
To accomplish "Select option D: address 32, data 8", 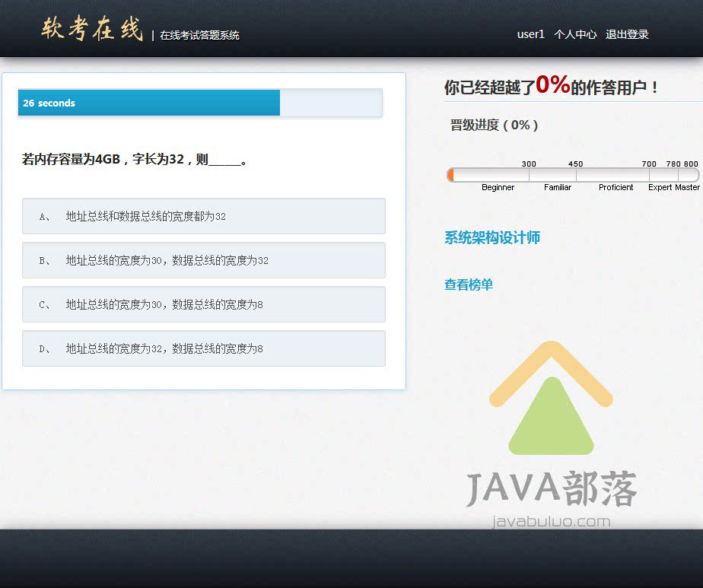I will 203,348.
